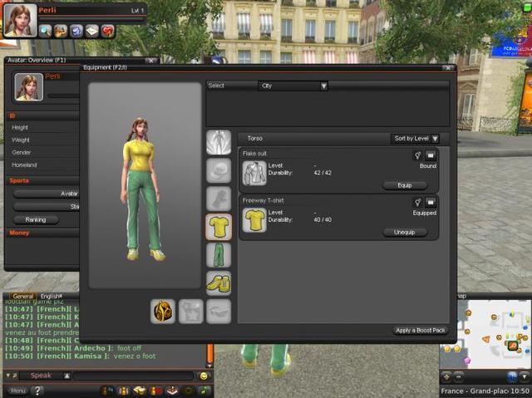Select the green pants equipment slot
The height and width of the screenshot is (398, 532).
[x=219, y=255]
